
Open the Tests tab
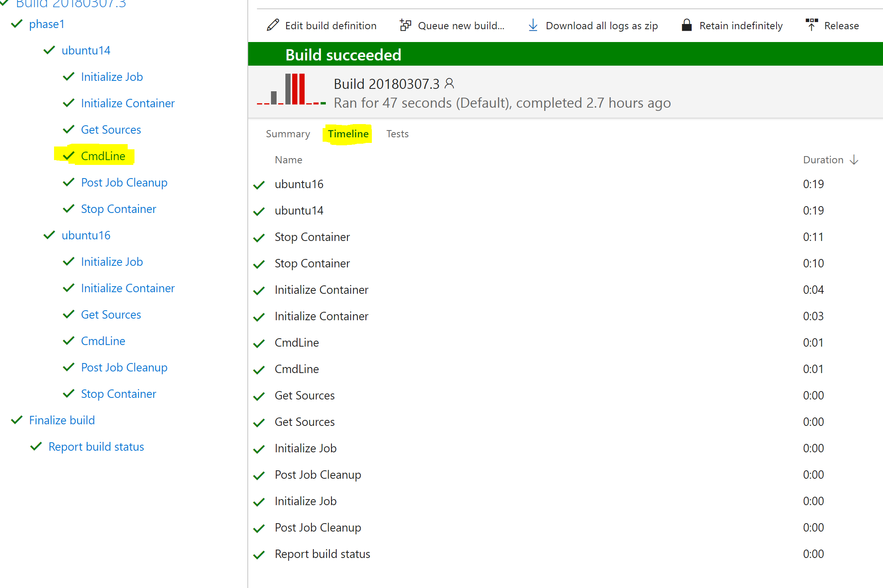click(x=397, y=134)
